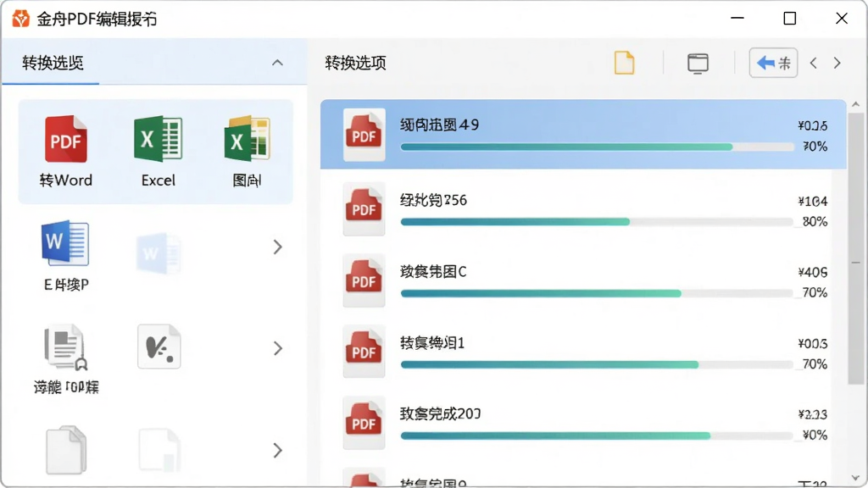Click progress bar of the 80% file
The image size is (868, 488).
click(x=597, y=222)
